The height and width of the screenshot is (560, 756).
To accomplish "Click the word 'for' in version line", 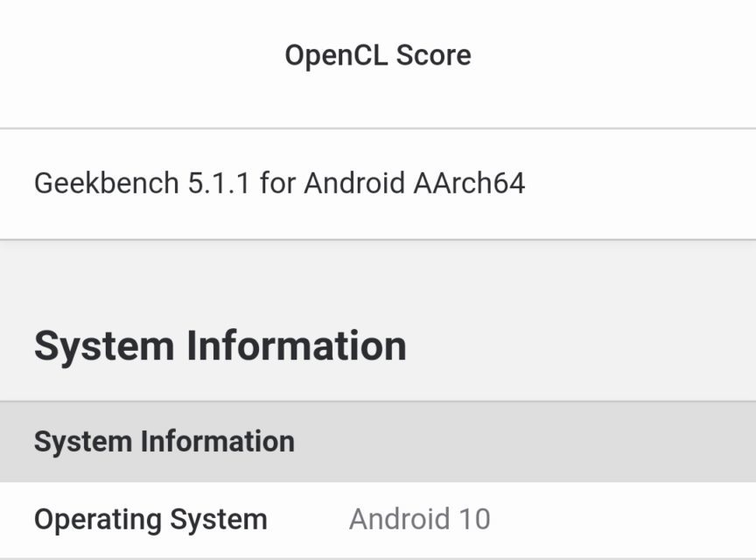I will (277, 184).
